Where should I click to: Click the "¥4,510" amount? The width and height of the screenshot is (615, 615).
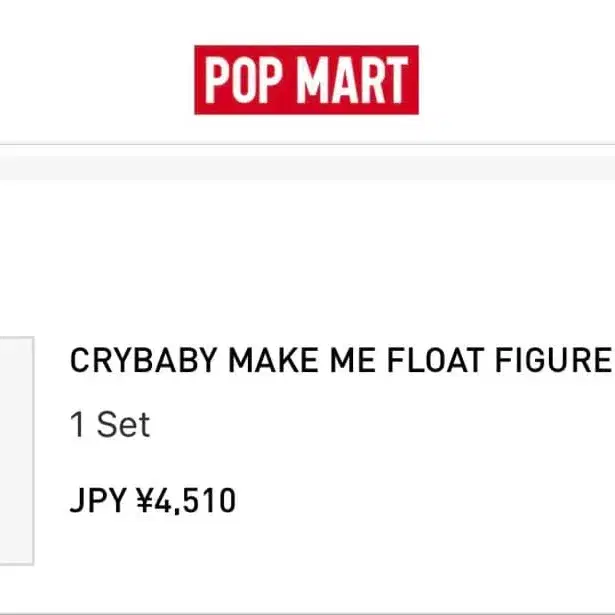coord(185,500)
